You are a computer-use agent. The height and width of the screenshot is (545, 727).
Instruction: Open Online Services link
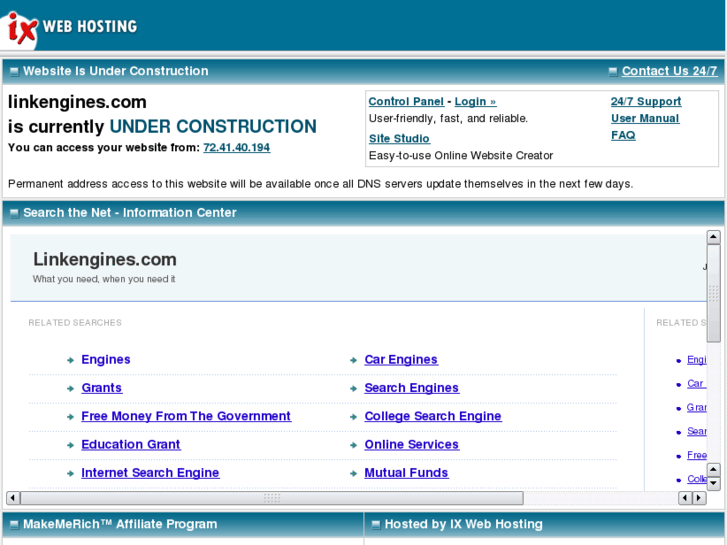click(x=412, y=444)
